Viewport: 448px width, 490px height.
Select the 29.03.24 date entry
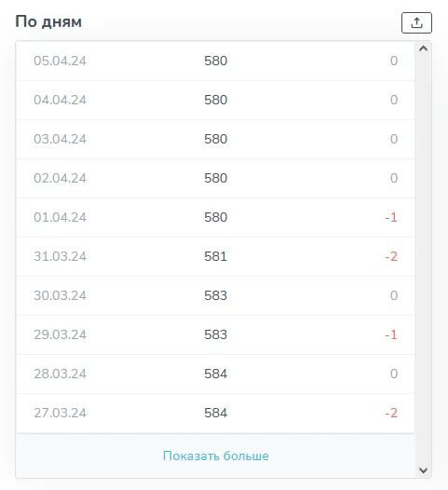60,334
